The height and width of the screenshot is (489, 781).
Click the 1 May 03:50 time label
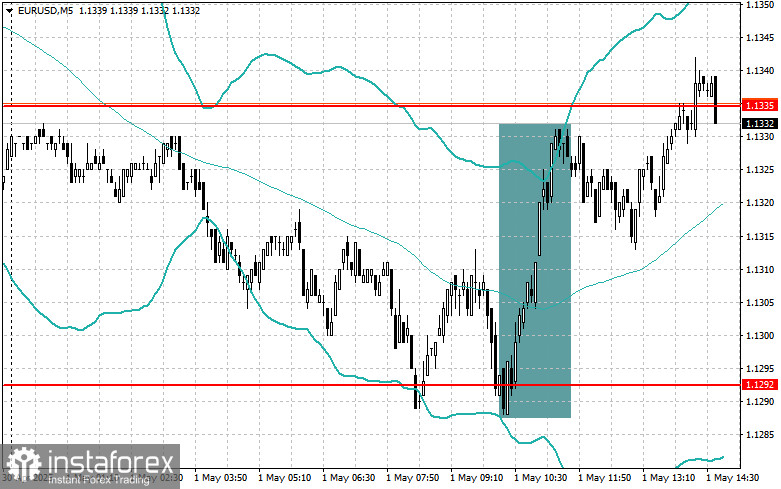point(221,478)
